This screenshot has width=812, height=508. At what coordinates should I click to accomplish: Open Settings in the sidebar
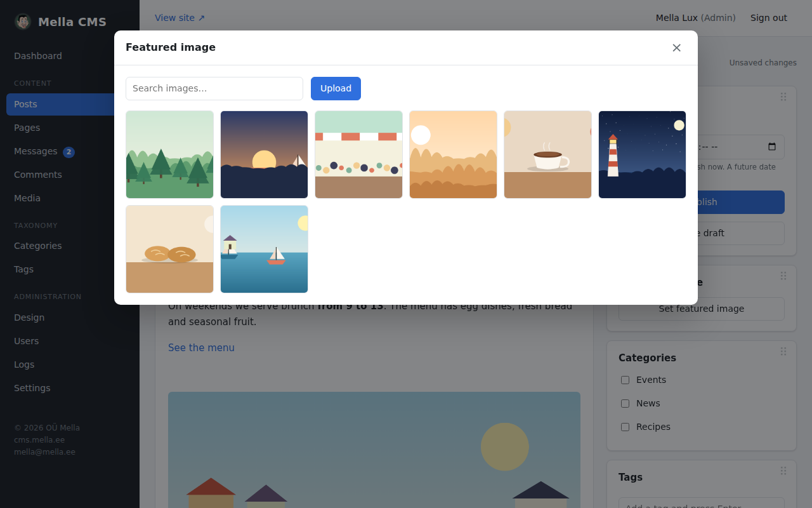point(70,388)
